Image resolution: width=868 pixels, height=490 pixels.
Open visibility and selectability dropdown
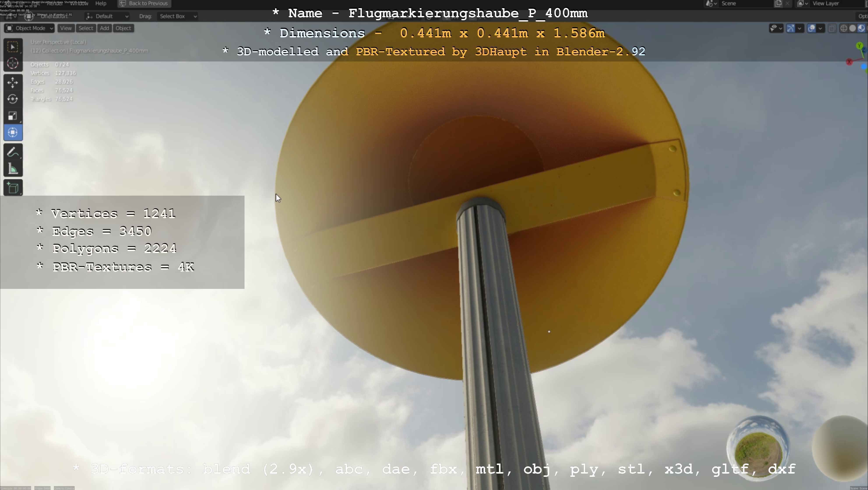[776, 28]
